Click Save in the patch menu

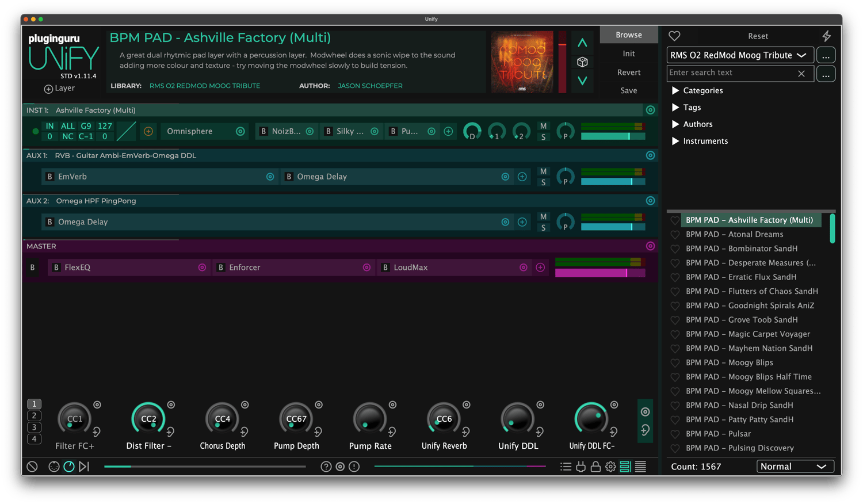(628, 91)
